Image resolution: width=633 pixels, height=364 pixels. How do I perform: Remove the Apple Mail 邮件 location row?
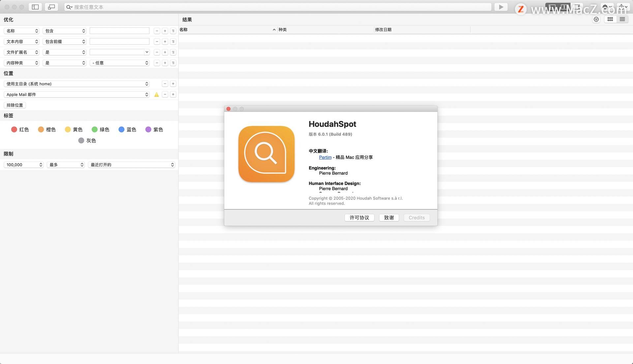click(165, 94)
